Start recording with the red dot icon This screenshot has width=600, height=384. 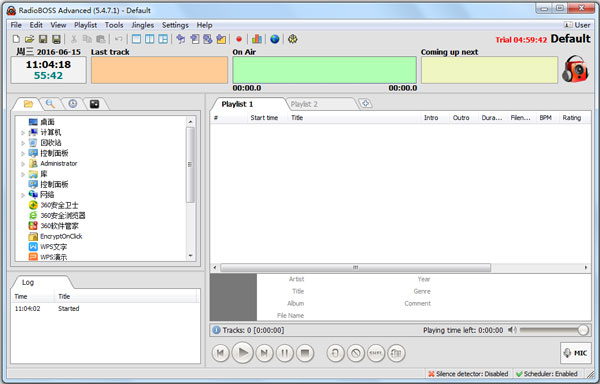pyautogui.click(x=239, y=39)
